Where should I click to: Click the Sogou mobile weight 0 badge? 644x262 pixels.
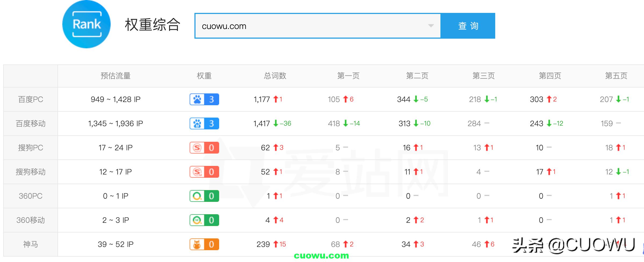coord(204,172)
